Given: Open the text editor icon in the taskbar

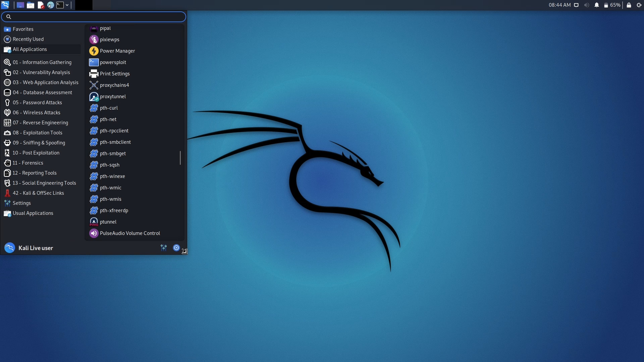Looking at the screenshot, I should click(x=41, y=5).
